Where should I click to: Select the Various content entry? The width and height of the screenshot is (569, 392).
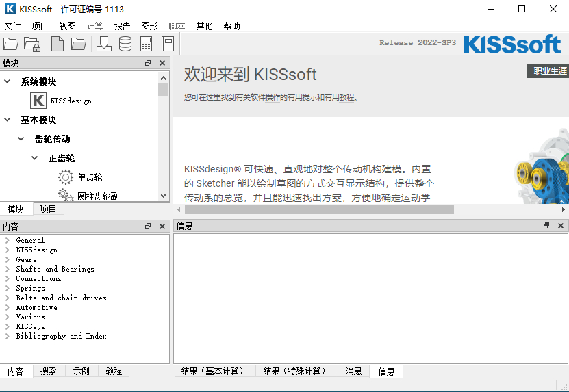tap(31, 317)
